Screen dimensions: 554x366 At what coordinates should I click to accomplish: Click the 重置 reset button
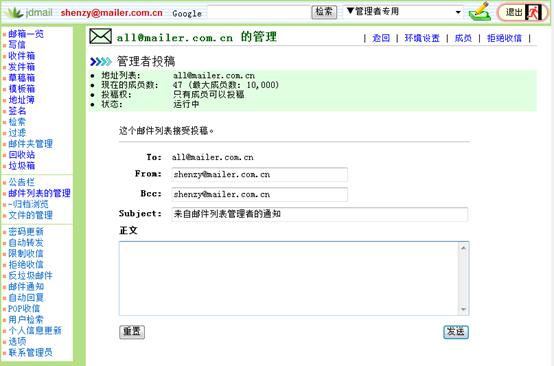(132, 332)
